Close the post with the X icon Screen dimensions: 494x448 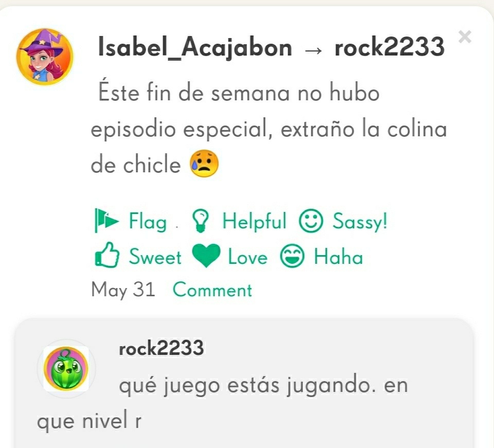pos(465,37)
